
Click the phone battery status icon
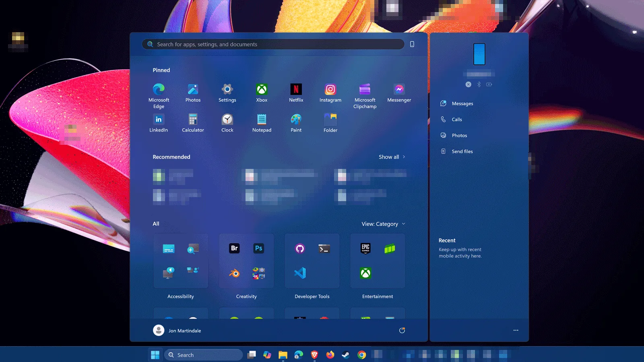tap(489, 84)
